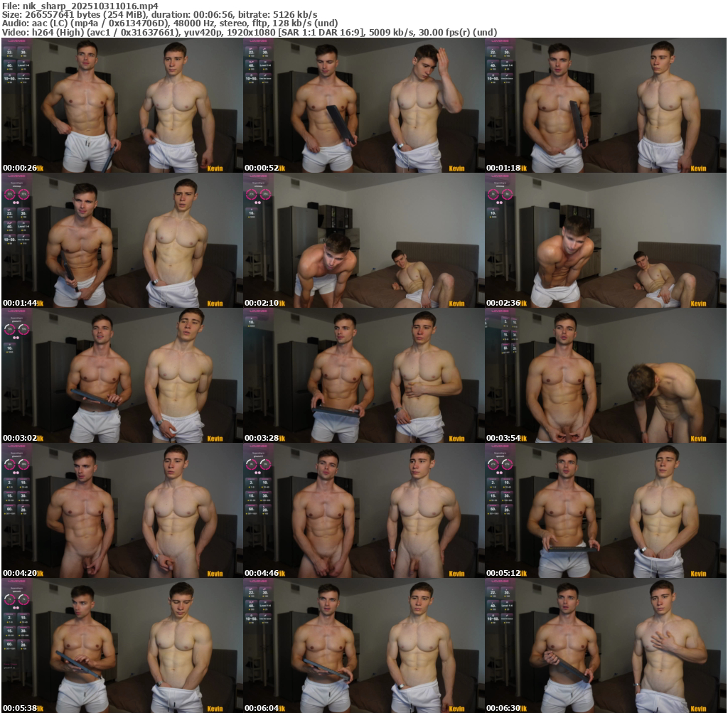Screen dimensions: 728x713
Task: Click the thumbnail marked 00:01:18
Action: tap(605, 105)
